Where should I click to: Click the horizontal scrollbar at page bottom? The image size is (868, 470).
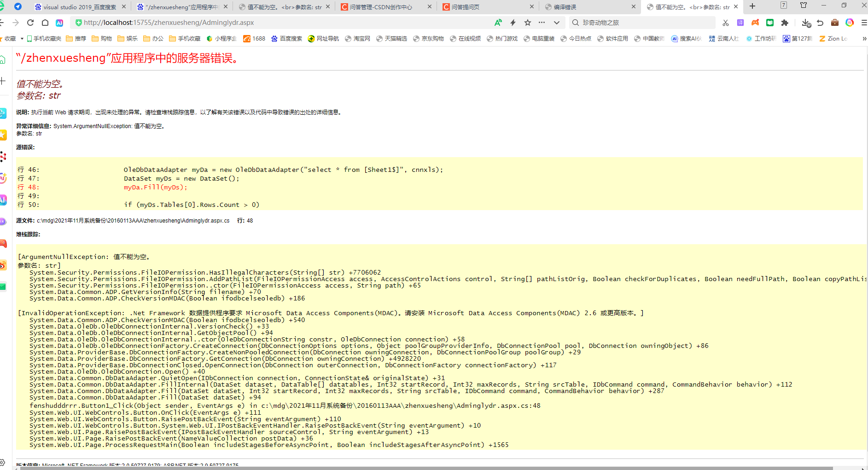point(426,468)
